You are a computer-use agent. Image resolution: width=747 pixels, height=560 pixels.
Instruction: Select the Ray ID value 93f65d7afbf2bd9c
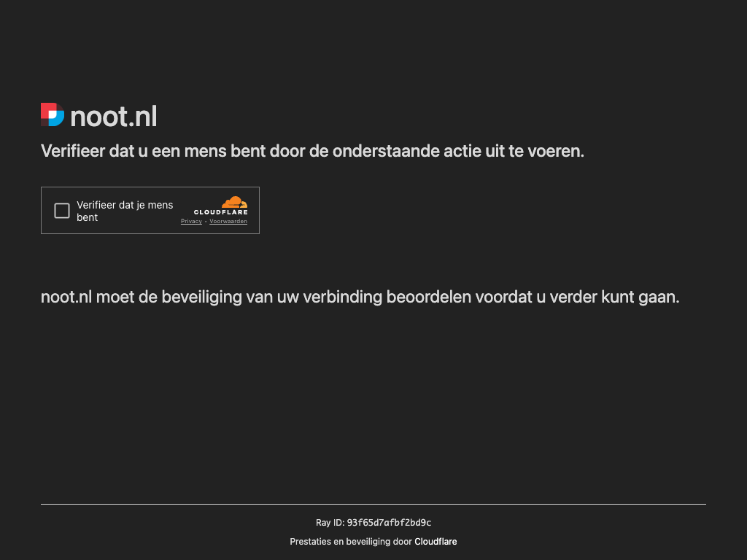389,522
